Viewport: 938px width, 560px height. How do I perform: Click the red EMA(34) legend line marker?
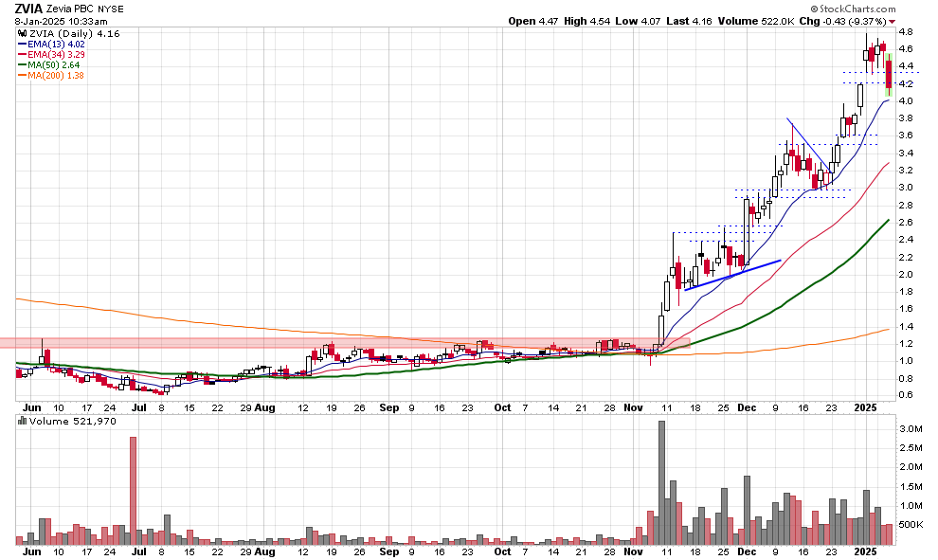[22, 54]
